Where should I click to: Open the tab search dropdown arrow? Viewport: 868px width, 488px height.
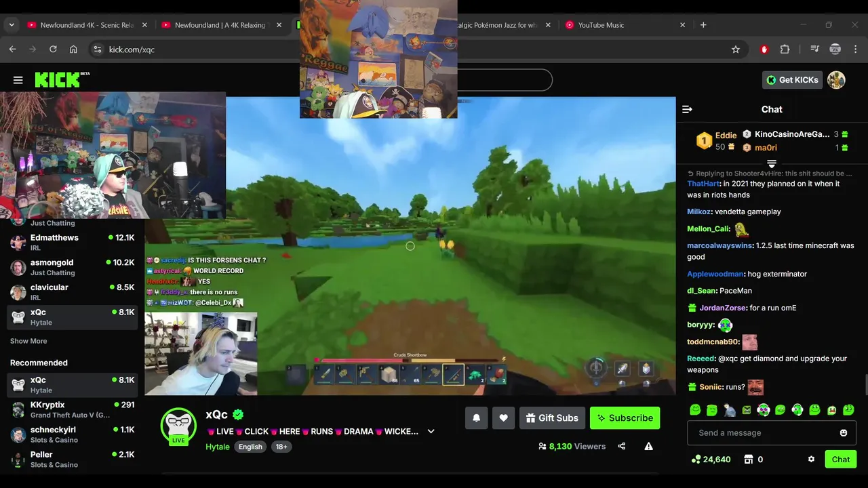click(x=12, y=25)
